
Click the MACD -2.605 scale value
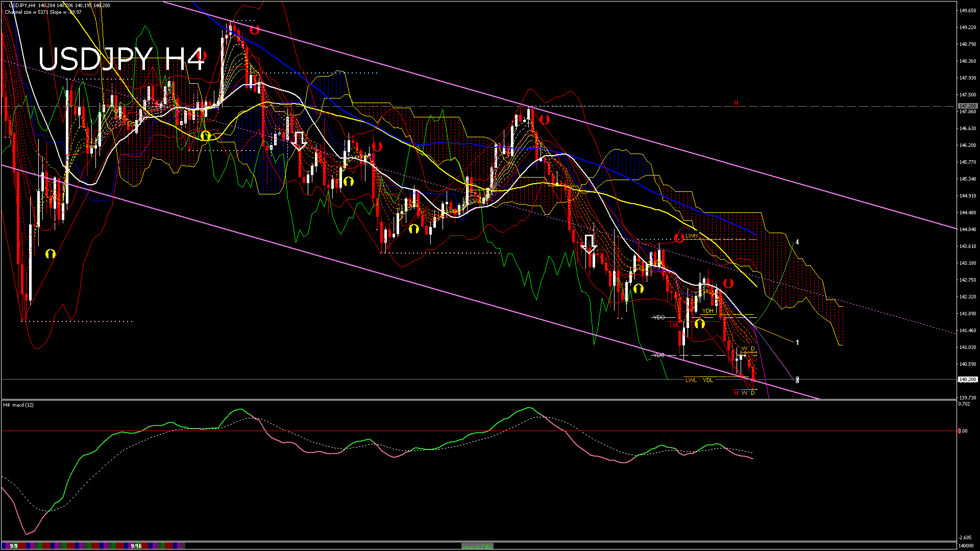pyautogui.click(x=965, y=538)
